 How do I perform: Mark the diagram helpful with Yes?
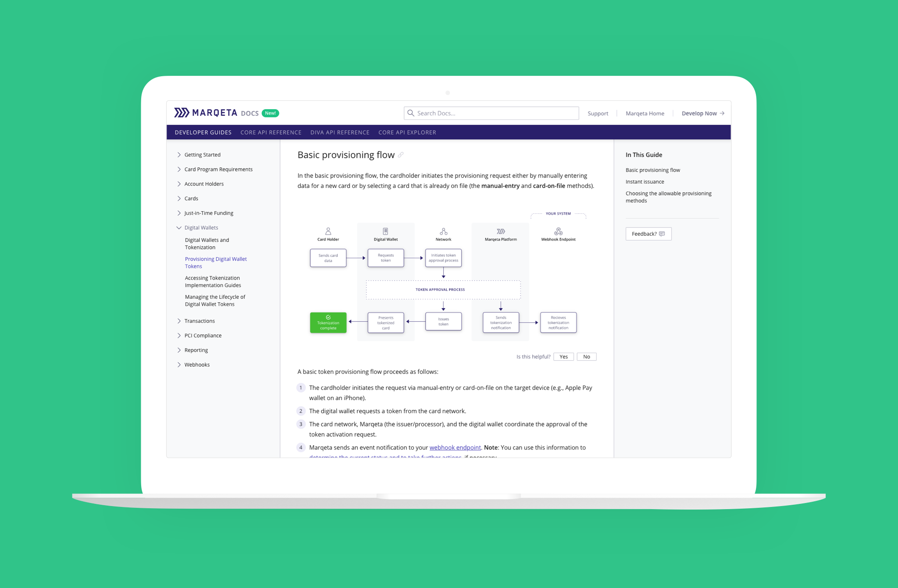point(563,357)
